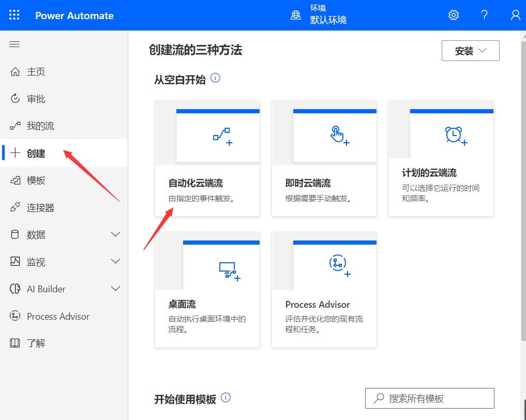Image resolution: width=526 pixels, height=420 pixels.
Task: Open 审批 in the sidebar
Action: point(64,99)
